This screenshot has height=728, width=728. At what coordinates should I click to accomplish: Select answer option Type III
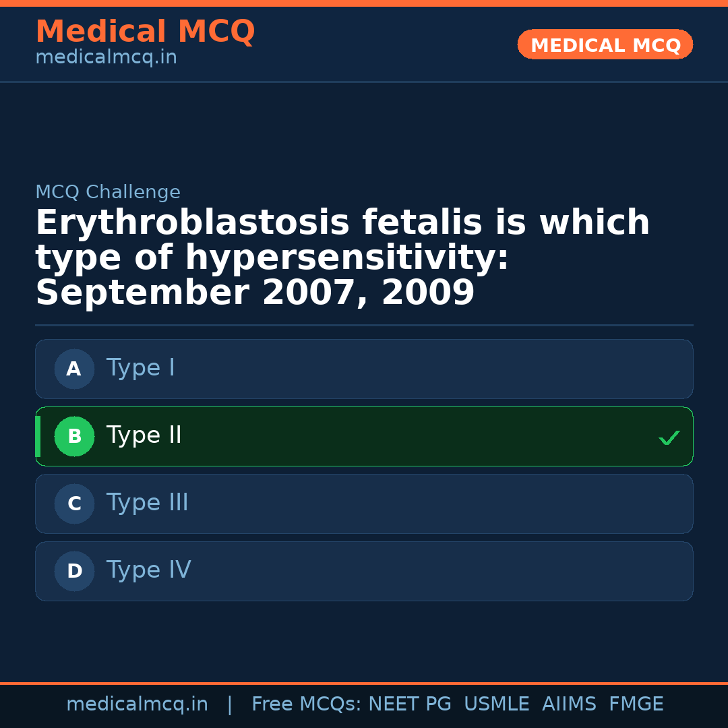pyautogui.click(x=364, y=504)
